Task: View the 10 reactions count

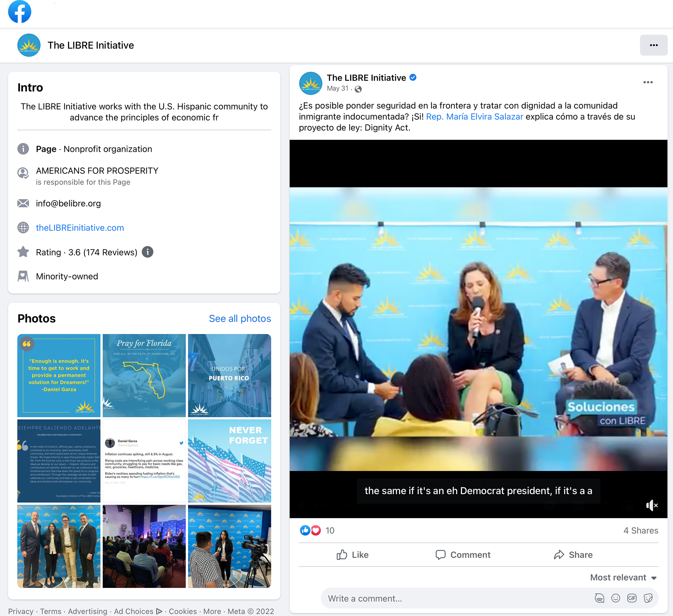Action: click(x=330, y=531)
